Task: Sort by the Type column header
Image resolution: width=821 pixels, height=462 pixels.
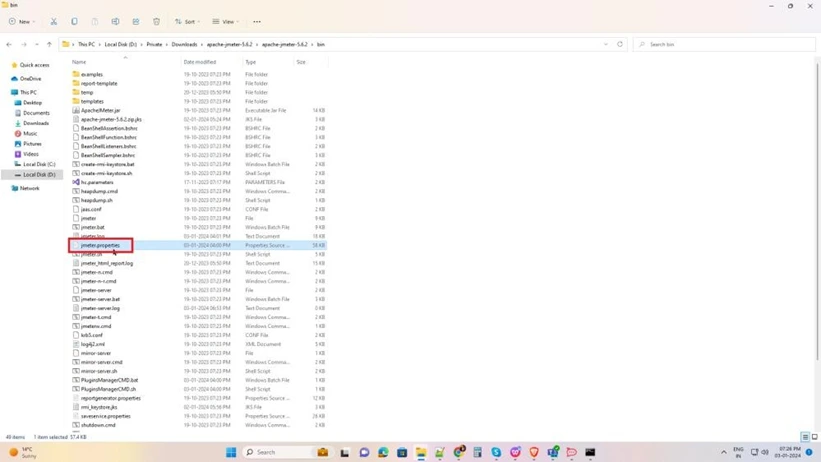Action: coord(250,62)
